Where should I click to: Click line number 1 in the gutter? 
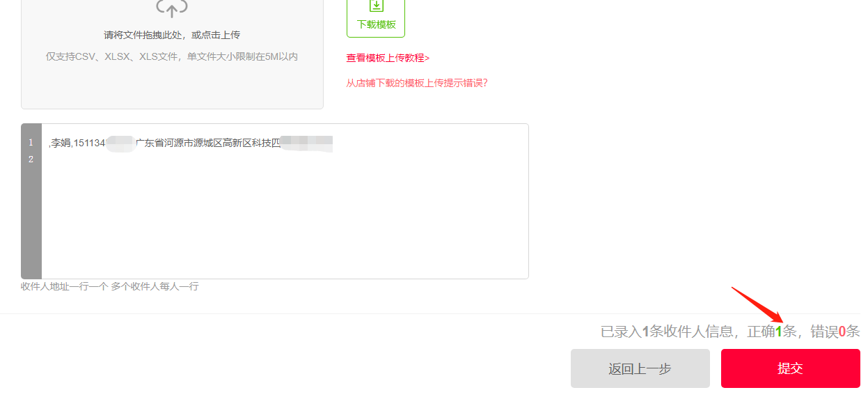(x=31, y=143)
